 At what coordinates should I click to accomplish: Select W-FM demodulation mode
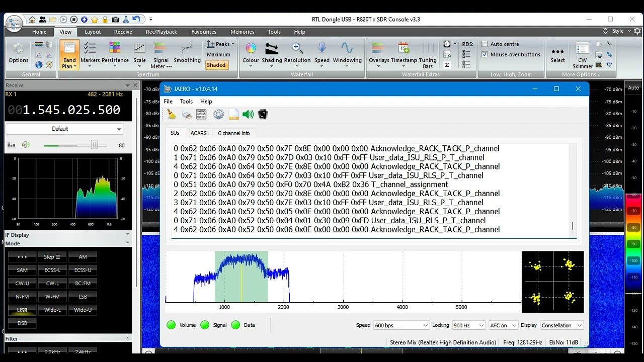point(52,297)
